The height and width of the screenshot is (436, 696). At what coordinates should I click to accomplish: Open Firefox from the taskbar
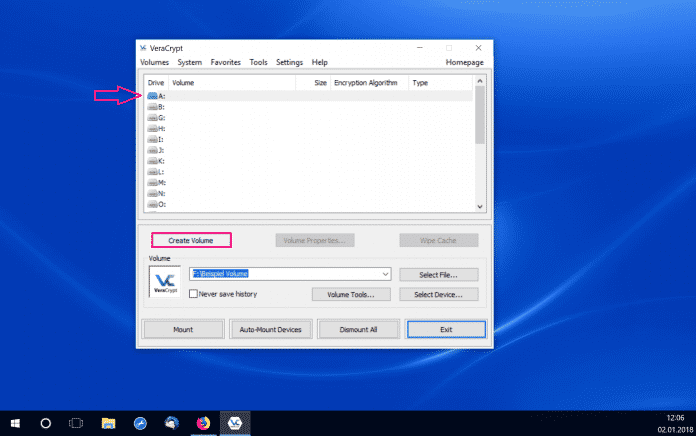pyautogui.click(x=203, y=423)
